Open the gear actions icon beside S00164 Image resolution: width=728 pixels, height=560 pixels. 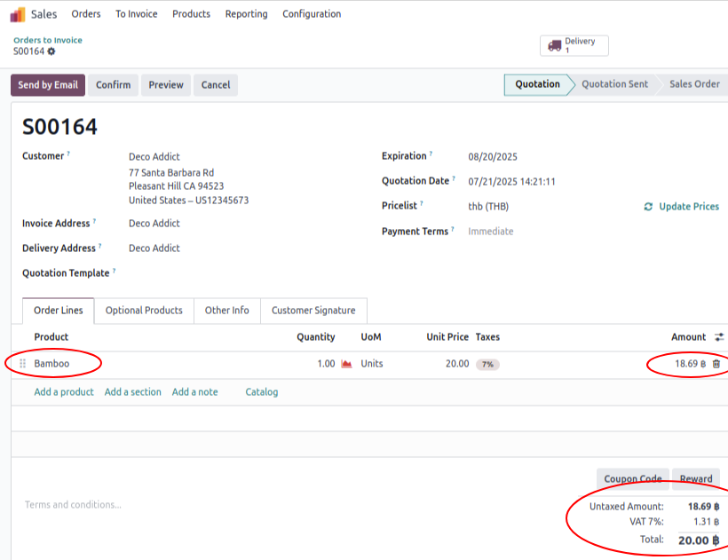click(51, 51)
